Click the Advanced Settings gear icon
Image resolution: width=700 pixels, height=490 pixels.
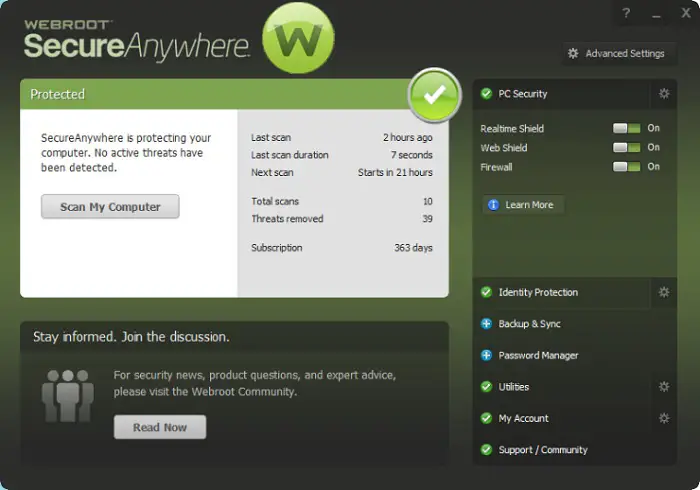(573, 54)
